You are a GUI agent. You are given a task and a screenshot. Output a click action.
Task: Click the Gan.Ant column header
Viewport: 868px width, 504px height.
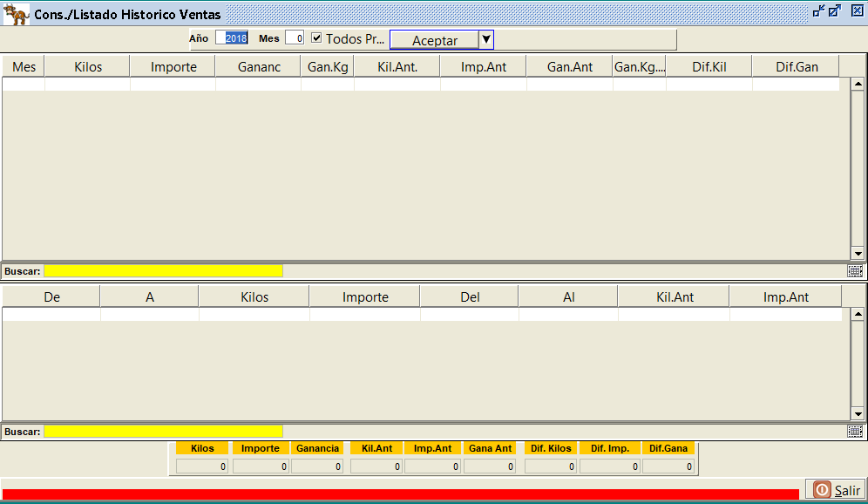pyautogui.click(x=570, y=66)
